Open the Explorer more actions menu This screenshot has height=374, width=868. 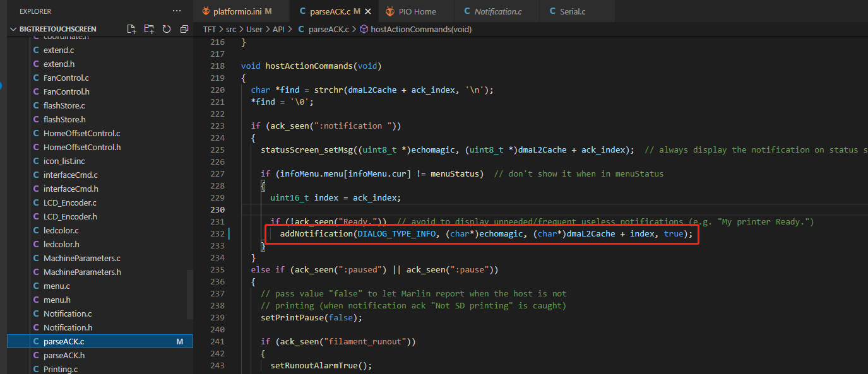click(176, 10)
